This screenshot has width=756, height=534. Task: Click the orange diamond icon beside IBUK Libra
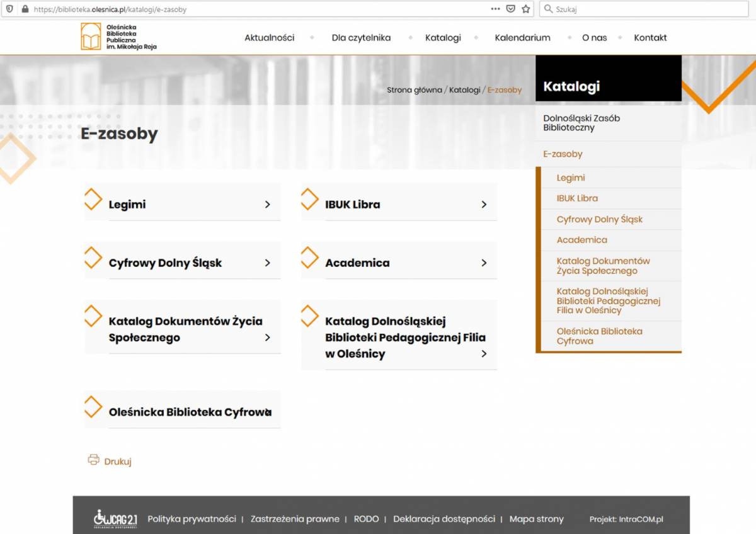coord(309,198)
